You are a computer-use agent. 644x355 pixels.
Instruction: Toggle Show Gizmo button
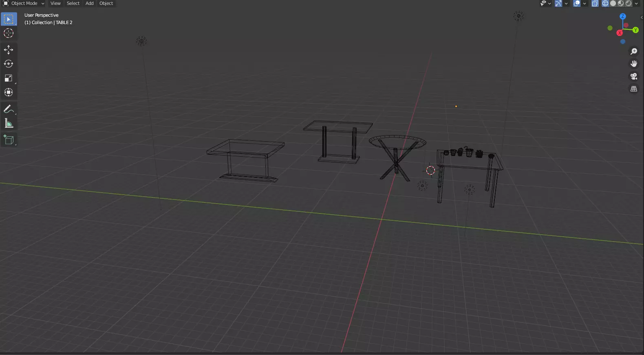(x=558, y=3)
